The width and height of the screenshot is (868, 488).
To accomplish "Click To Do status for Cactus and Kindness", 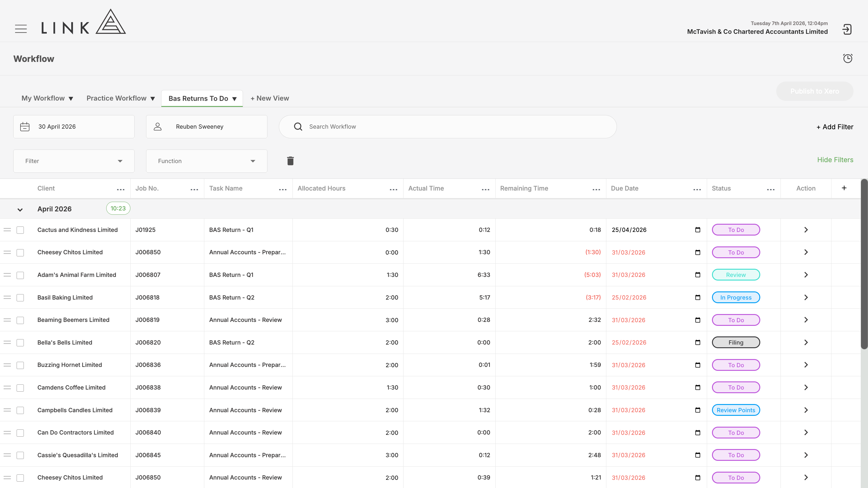I will click(x=736, y=230).
